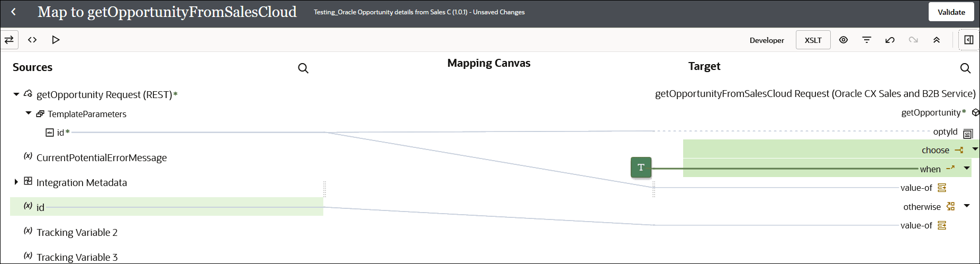Select CurrentPotentialErrorMessage variable

(x=102, y=157)
